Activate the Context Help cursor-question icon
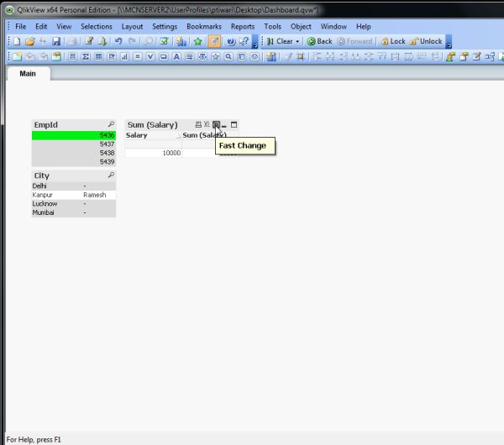The image size is (504, 445). [x=244, y=41]
